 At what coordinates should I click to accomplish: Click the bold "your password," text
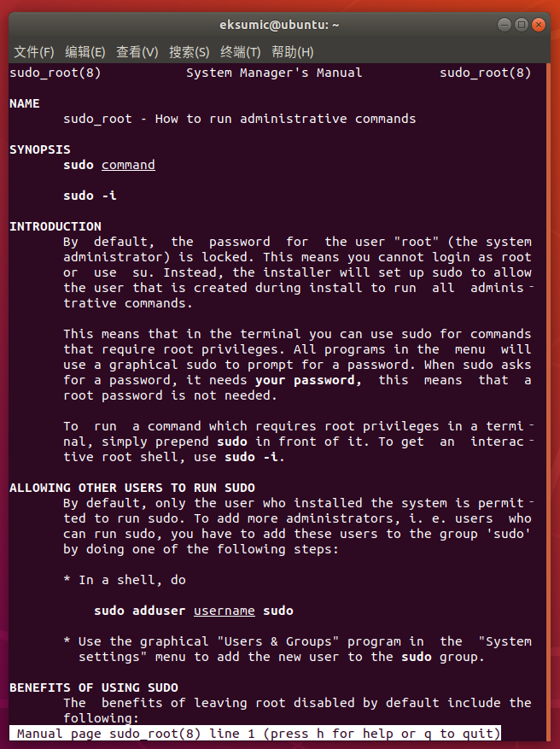[x=308, y=380]
